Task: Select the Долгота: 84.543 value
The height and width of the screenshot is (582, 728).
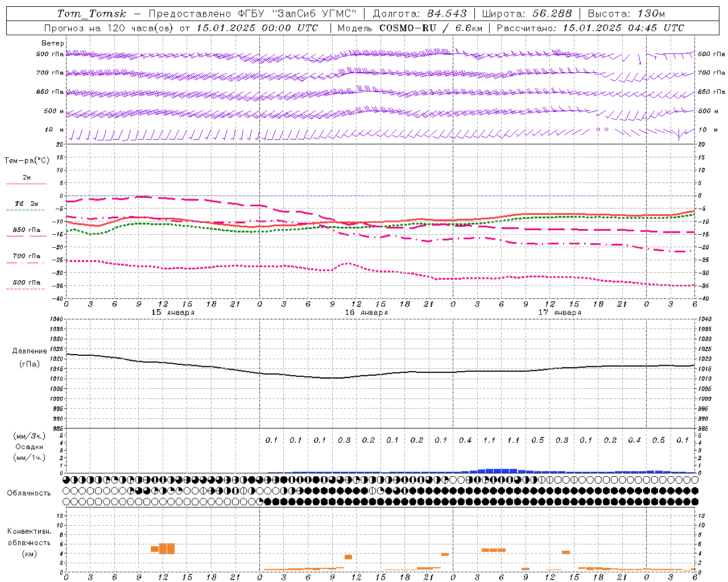Action: pos(420,14)
